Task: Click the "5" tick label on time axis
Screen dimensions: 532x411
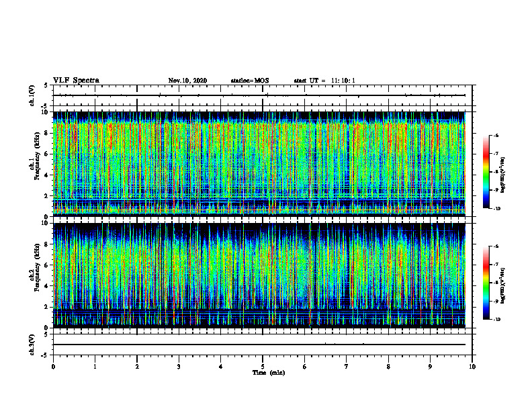Action: point(263,367)
